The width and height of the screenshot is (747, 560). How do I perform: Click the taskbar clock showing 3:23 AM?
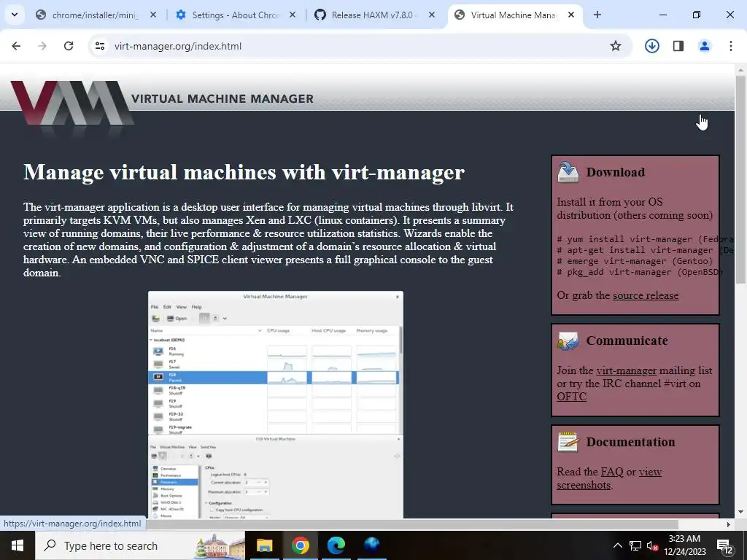tap(684, 545)
